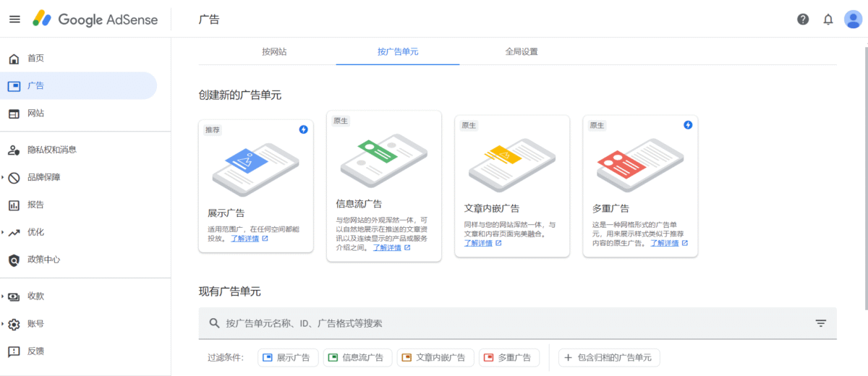Expand the 收款 payments section
This screenshot has width=868, height=376.
35,296
